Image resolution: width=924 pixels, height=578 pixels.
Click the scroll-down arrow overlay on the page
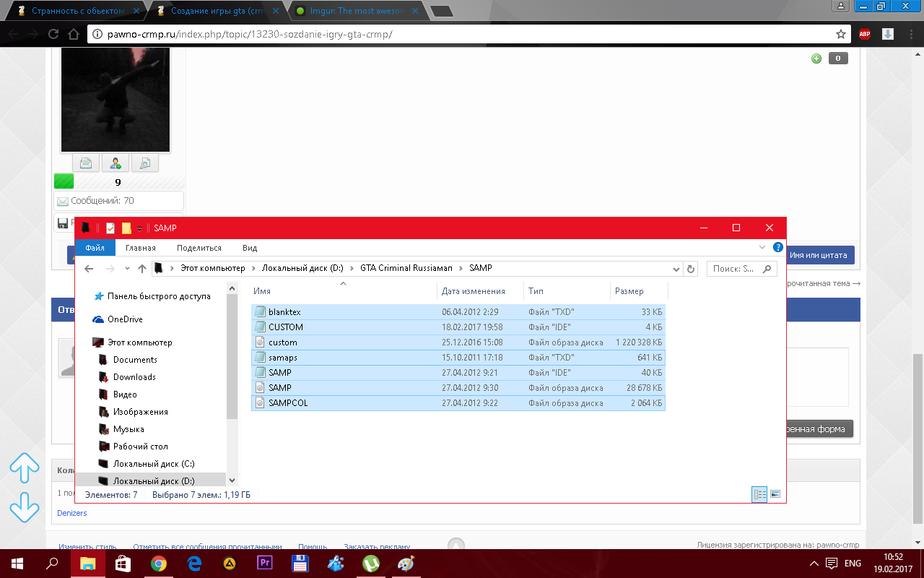coord(24,507)
